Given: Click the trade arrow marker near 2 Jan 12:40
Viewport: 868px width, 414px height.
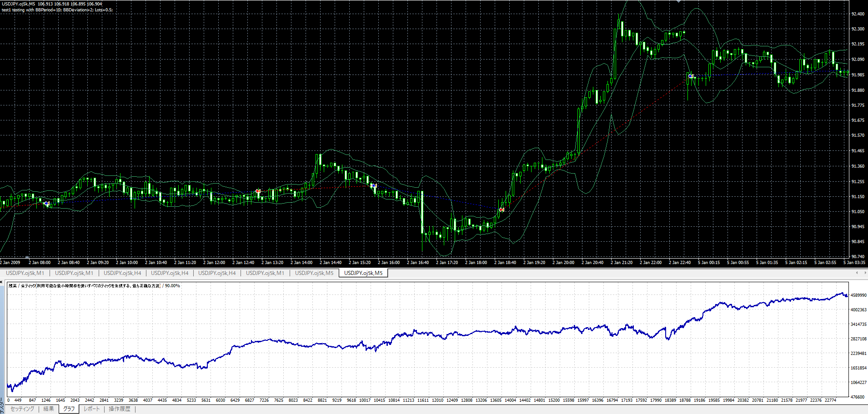Looking at the screenshot, I should point(258,191).
